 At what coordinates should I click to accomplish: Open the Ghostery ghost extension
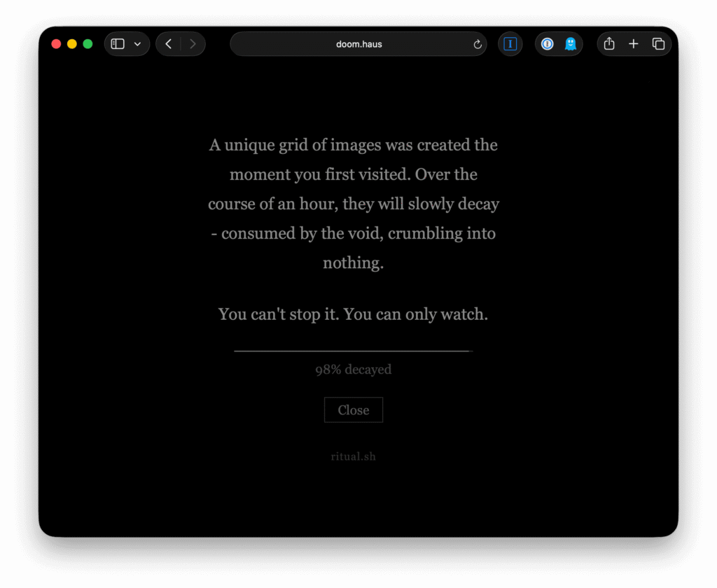tap(571, 44)
